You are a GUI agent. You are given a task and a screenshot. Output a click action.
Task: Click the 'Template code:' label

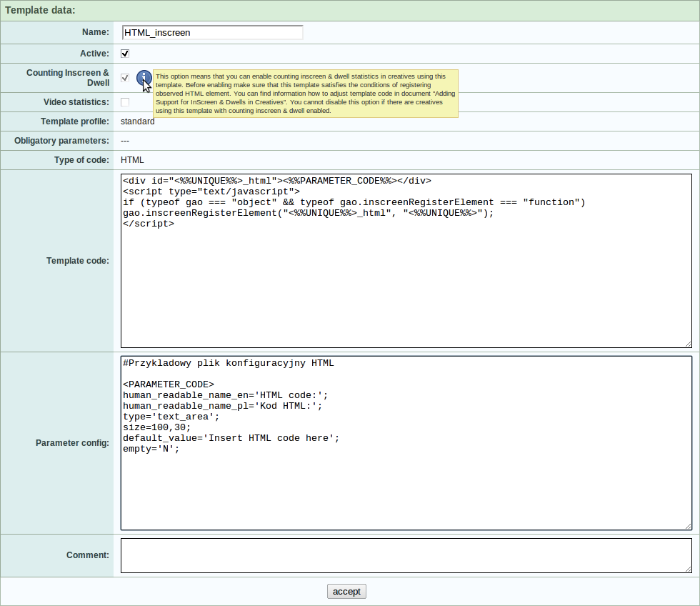(x=78, y=261)
